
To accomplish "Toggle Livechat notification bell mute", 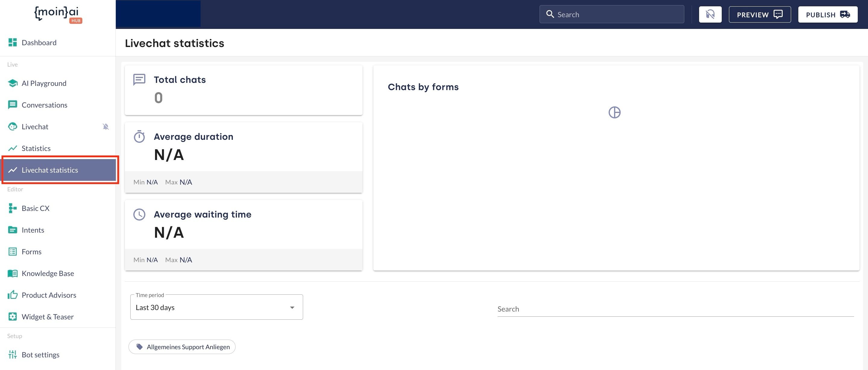I will coord(106,127).
